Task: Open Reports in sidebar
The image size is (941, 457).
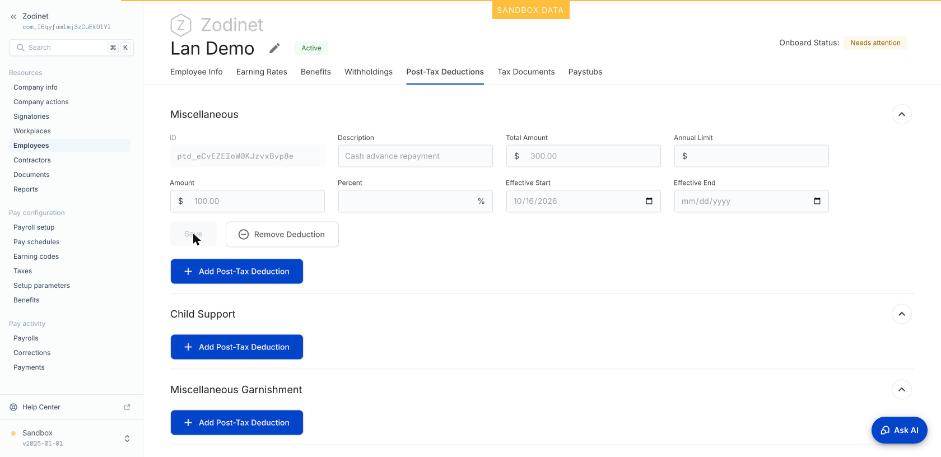Action: (x=26, y=189)
